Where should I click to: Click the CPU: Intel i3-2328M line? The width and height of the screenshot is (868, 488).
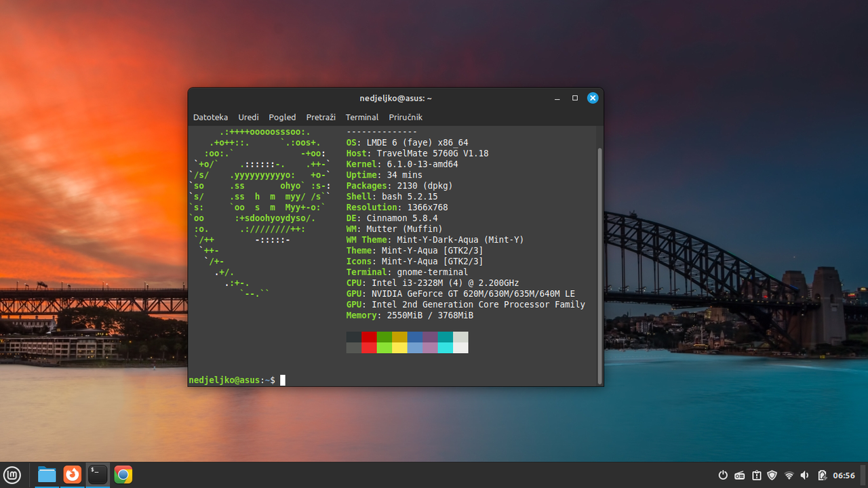433,283
